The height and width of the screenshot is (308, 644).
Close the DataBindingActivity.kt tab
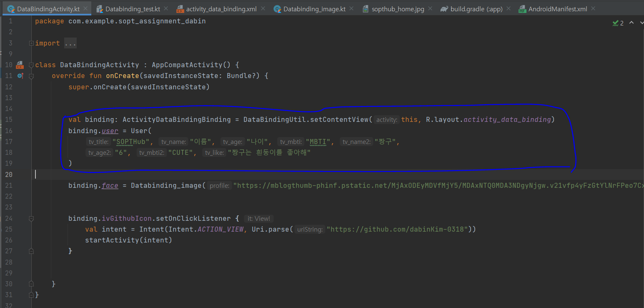[x=85, y=9]
